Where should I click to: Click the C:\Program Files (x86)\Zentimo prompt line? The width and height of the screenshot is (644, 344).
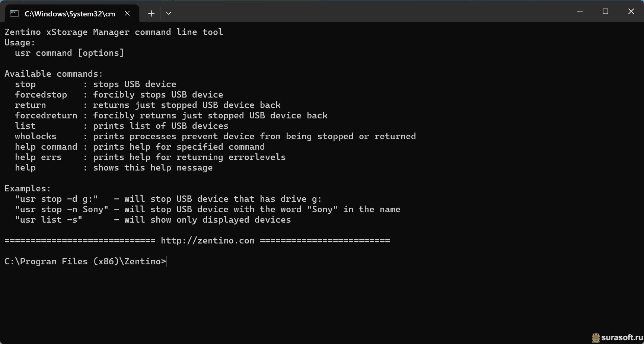pyautogui.click(x=85, y=261)
